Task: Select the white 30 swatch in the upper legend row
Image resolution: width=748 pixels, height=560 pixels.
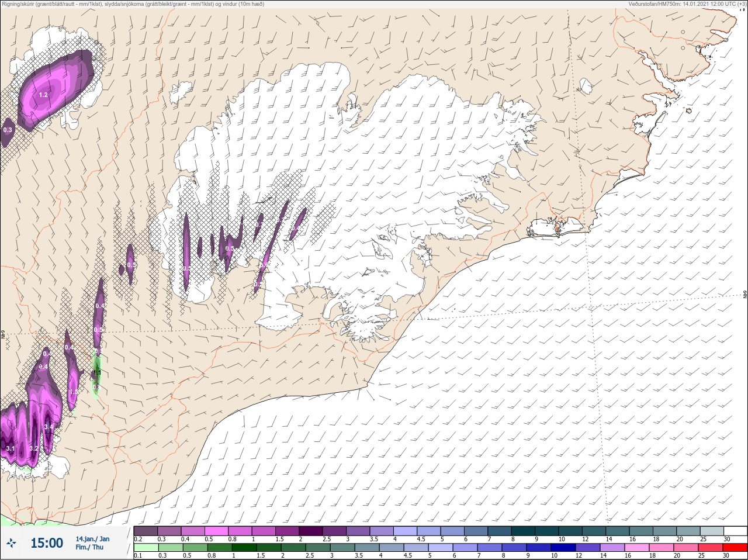Action: click(735, 531)
